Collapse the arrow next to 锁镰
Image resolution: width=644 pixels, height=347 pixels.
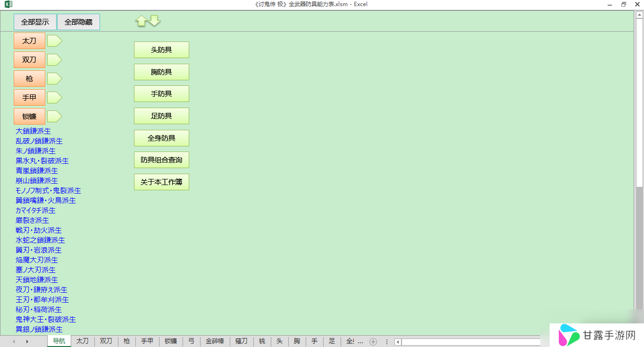(54, 117)
